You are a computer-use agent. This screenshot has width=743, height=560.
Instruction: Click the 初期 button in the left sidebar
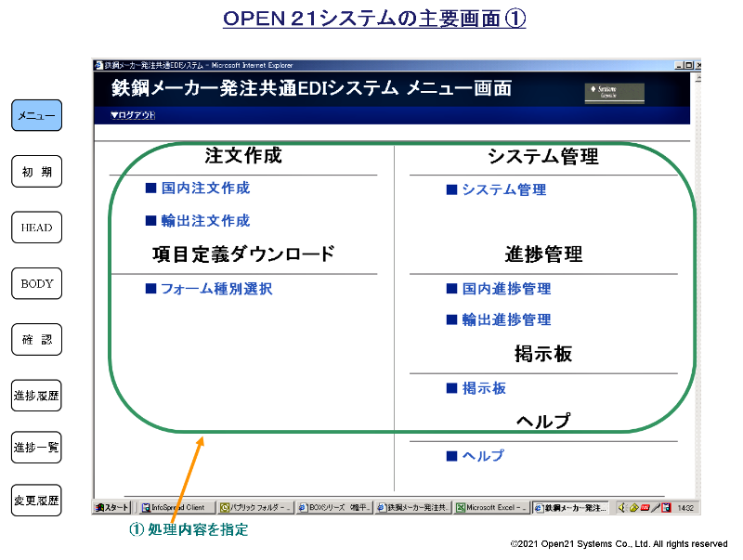point(36,172)
